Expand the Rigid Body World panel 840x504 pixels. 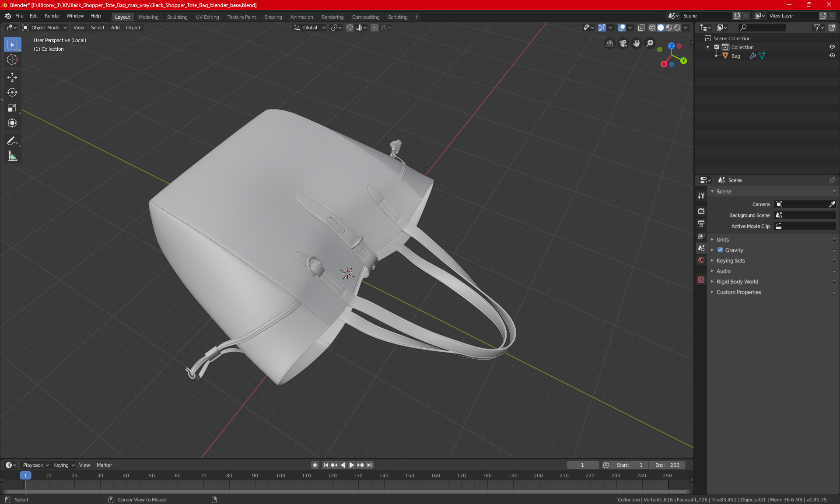coord(737,282)
